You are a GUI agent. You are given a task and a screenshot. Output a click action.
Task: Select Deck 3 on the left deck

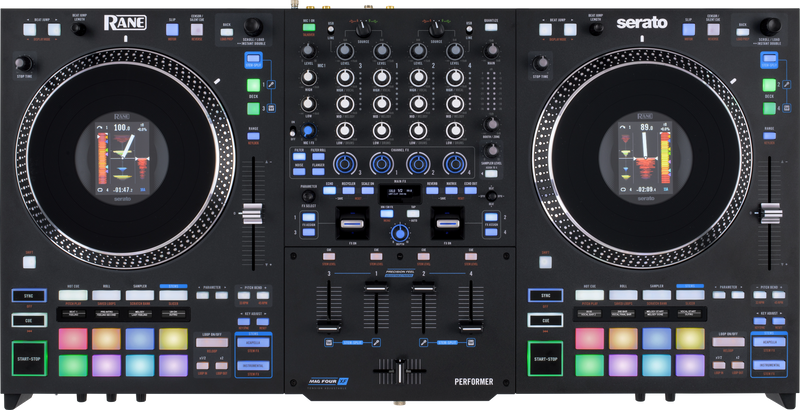coord(254,109)
